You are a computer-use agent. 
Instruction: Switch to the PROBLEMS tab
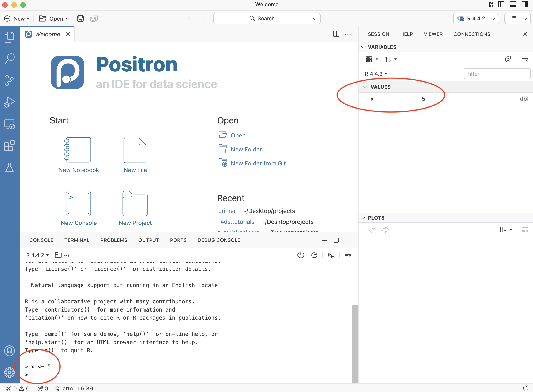click(114, 240)
